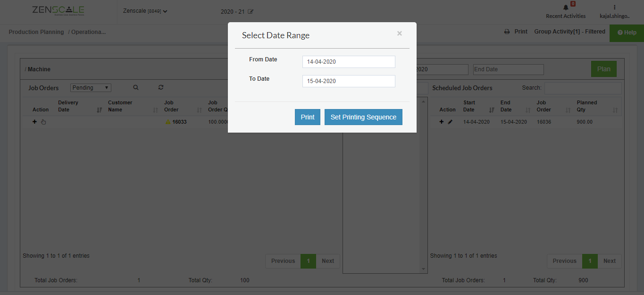The height and width of the screenshot is (295, 644).
Task: Click the green Plan button
Action: point(604,69)
